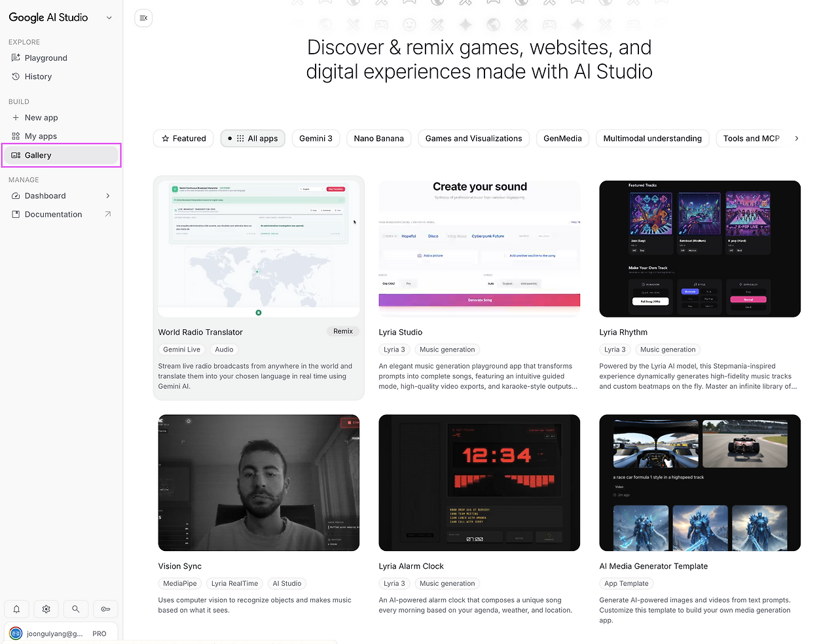Click the Audio tag on World Radio Translator
Screen dimensions: 838x644
click(x=224, y=349)
